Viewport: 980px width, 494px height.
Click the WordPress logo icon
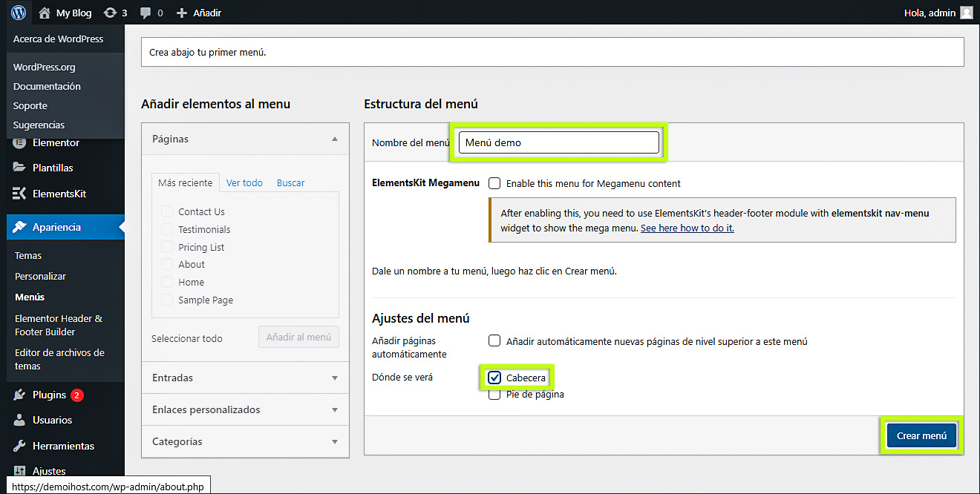tap(19, 13)
